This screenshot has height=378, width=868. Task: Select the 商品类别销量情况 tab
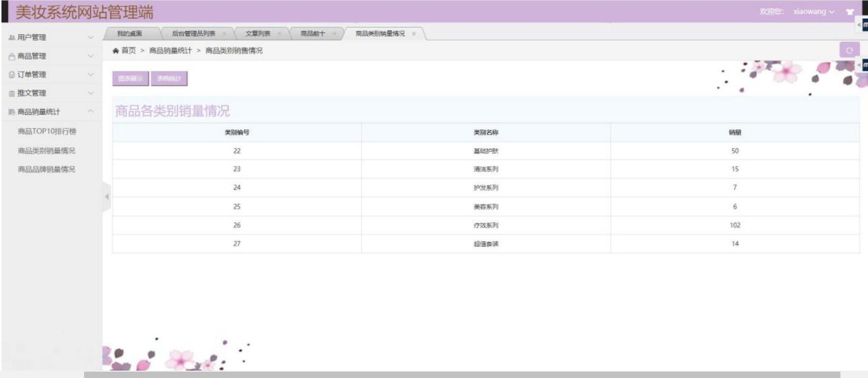[x=380, y=33]
